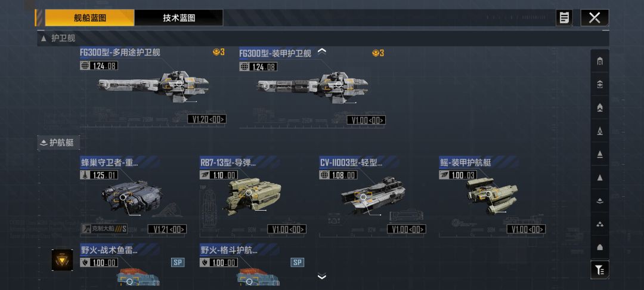
Task: Toggle SP badge on 野火-战术鱼雷 card
Action: coord(178,263)
